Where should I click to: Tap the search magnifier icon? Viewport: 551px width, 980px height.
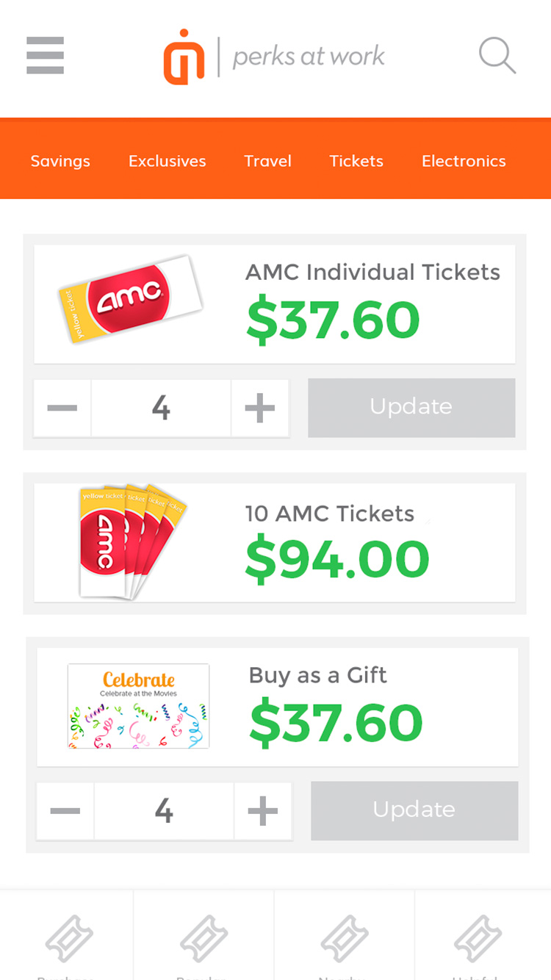pos(497,56)
